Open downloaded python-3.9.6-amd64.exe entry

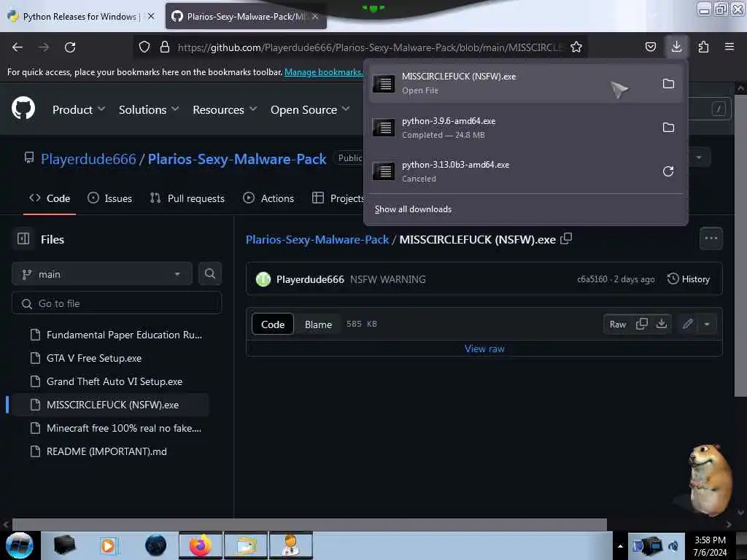tap(512, 128)
